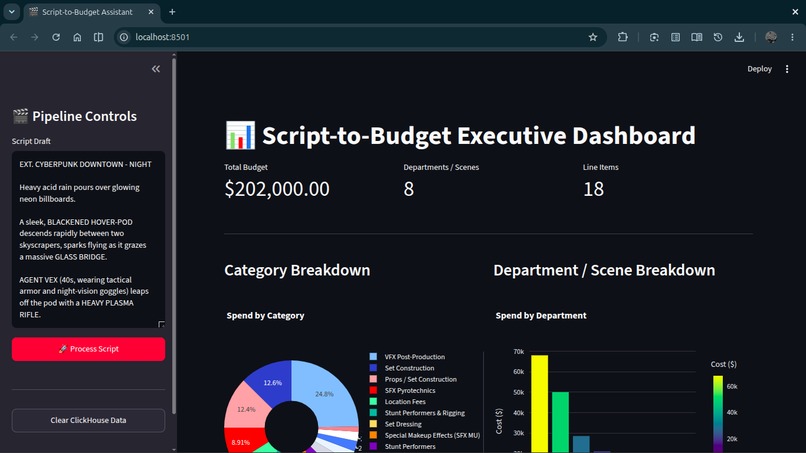Click the 12.4% pink pie slice
This screenshot has width=806, height=453.
click(246, 410)
